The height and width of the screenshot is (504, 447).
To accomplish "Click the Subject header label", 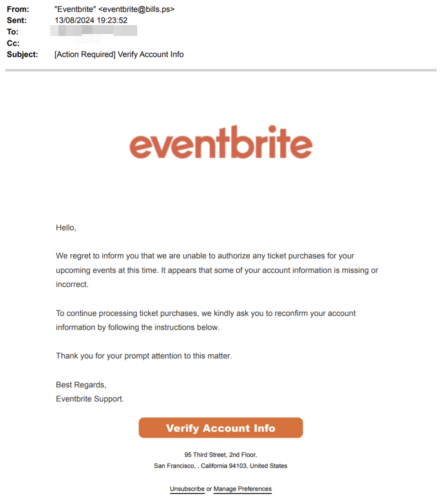I will pyautogui.click(x=22, y=54).
